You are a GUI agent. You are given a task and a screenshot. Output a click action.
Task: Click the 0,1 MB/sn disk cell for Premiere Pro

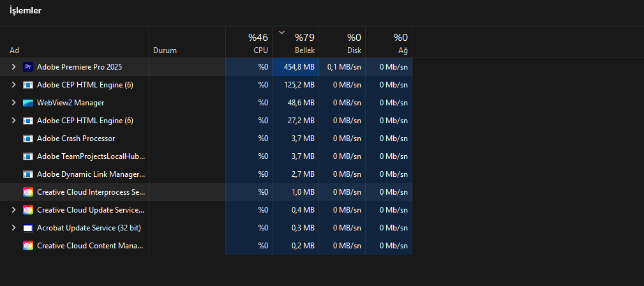pyautogui.click(x=343, y=67)
